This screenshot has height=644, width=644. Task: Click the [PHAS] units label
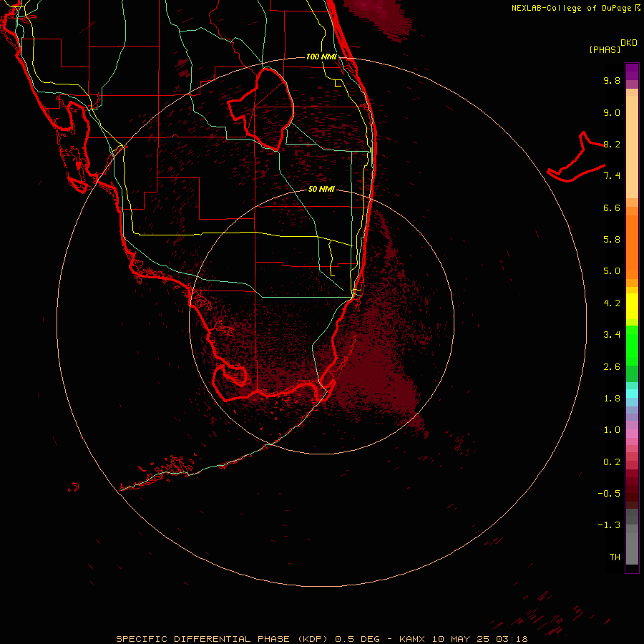605,50
